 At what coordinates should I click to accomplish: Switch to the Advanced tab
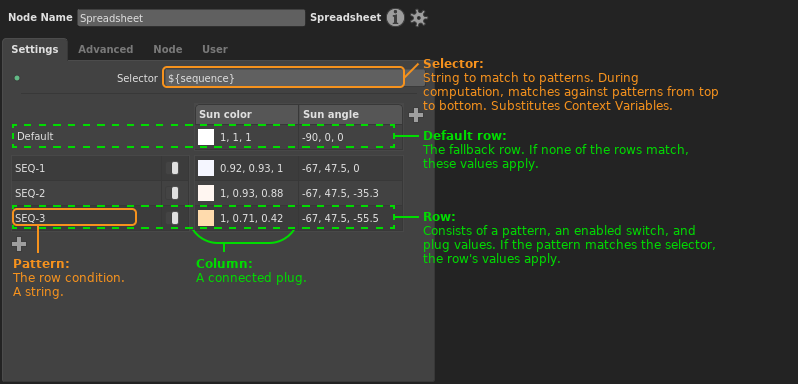pos(105,49)
